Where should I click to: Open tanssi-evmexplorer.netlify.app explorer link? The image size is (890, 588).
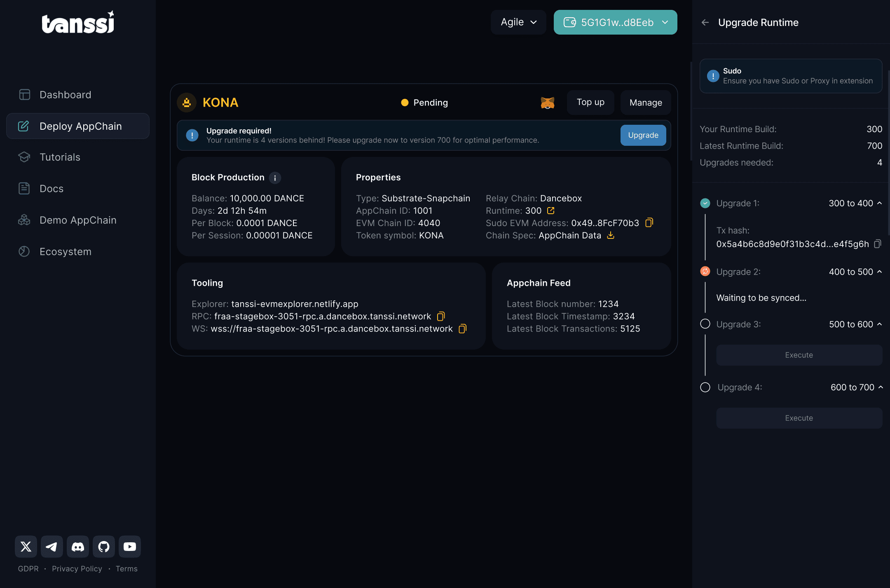(x=295, y=304)
